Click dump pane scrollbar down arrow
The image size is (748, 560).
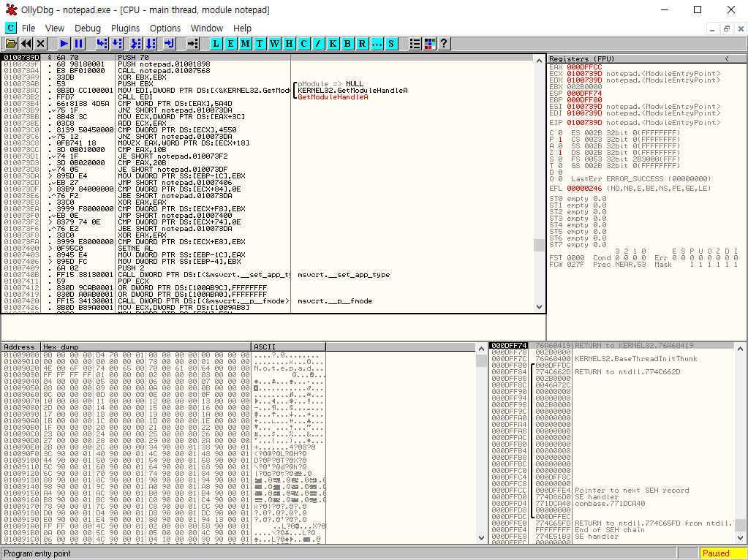(x=481, y=537)
